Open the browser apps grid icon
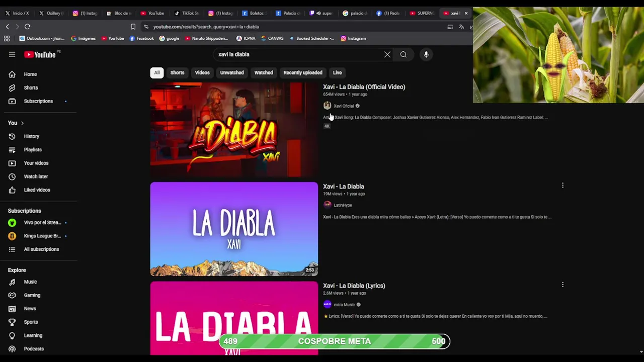Viewport: 644px width, 362px height. click(x=7, y=38)
